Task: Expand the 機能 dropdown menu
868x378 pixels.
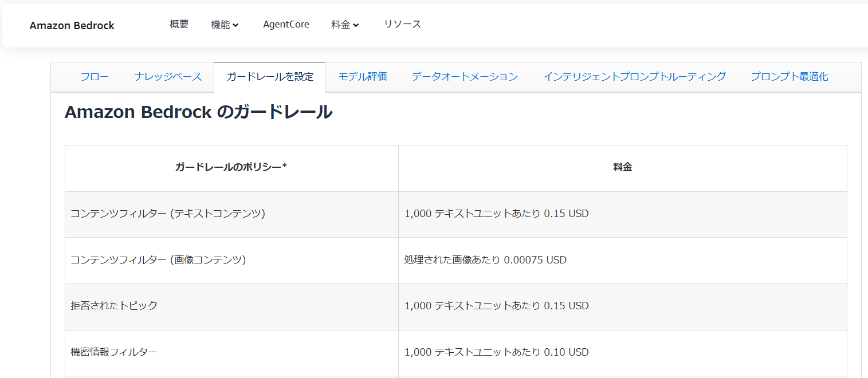Action: (x=225, y=25)
